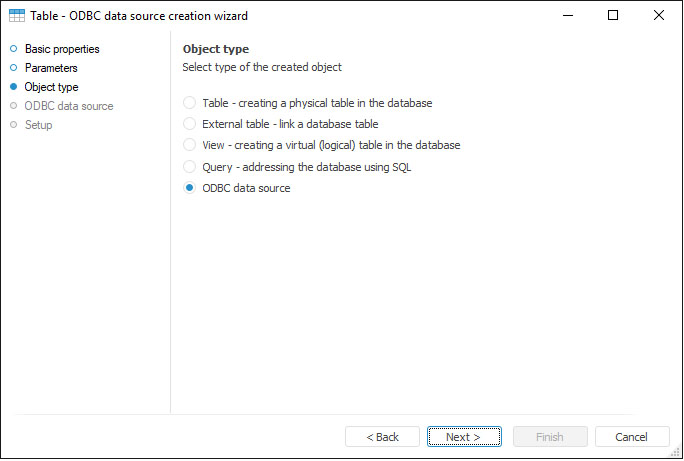Open the Parameters step in the sidebar

pos(51,68)
